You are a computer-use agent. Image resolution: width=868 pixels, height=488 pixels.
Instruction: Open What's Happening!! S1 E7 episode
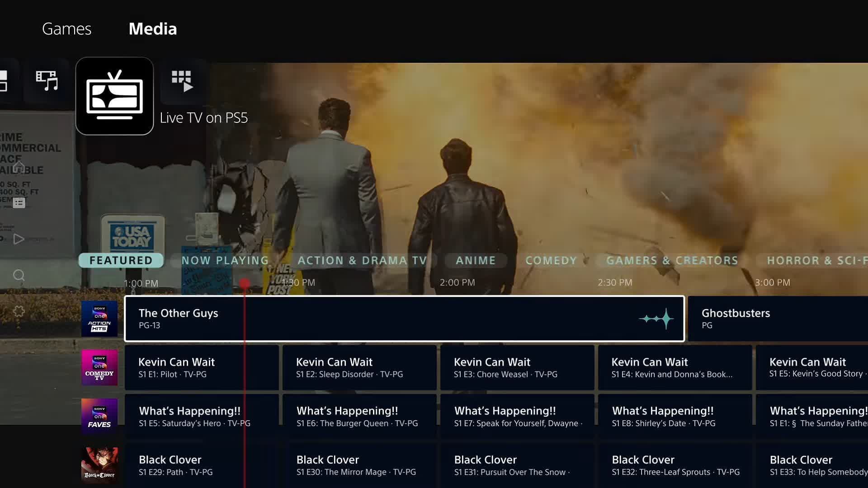tap(517, 416)
